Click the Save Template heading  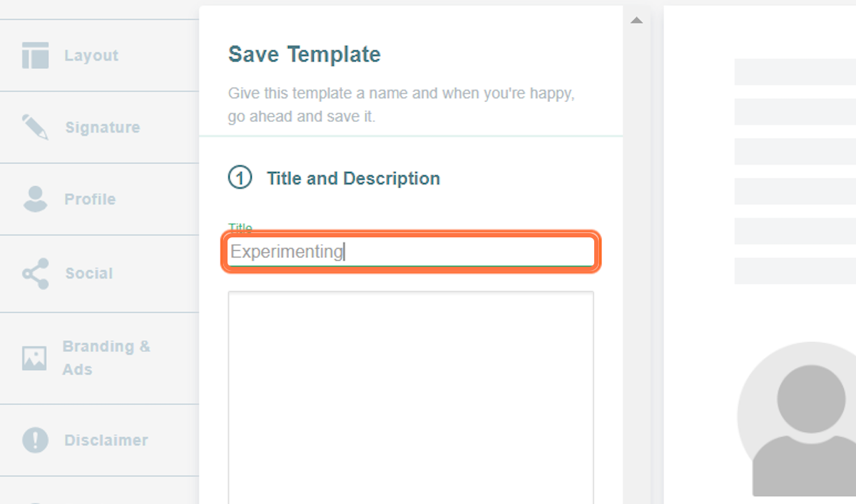(x=305, y=54)
